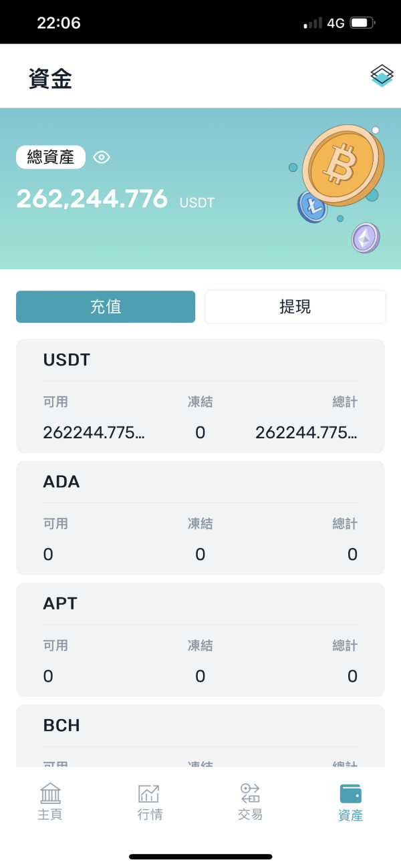The height and width of the screenshot is (868, 401).
Task: Open the APT asset card
Action: coord(200,639)
